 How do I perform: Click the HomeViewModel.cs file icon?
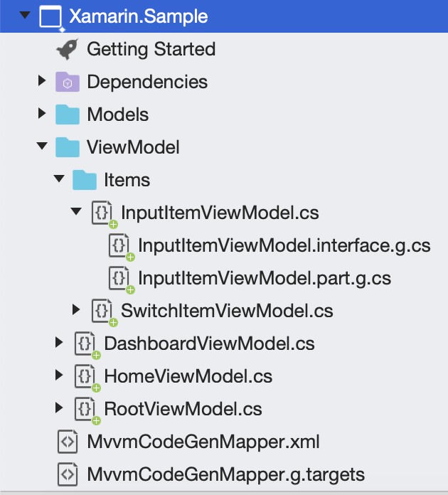87,378
